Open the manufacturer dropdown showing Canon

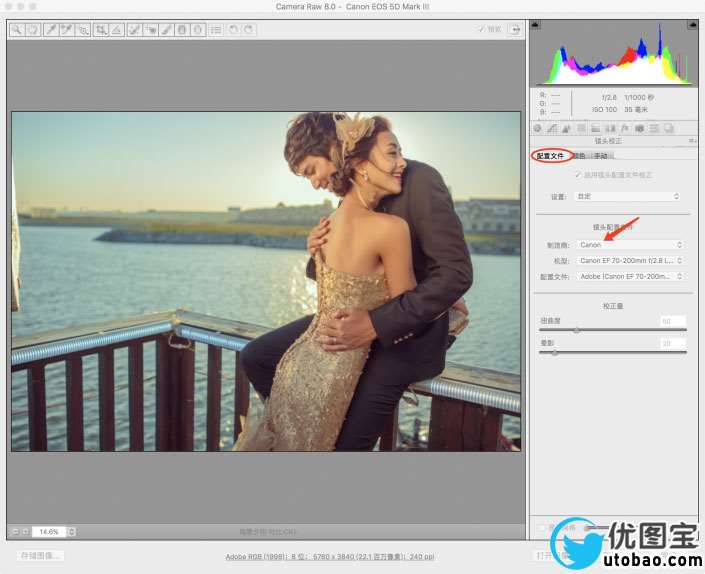click(630, 245)
